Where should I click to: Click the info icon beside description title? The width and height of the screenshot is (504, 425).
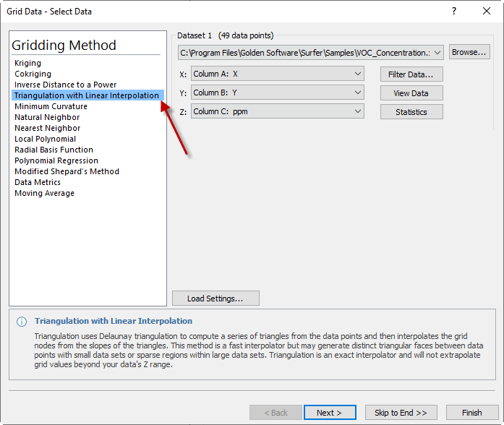point(22,322)
